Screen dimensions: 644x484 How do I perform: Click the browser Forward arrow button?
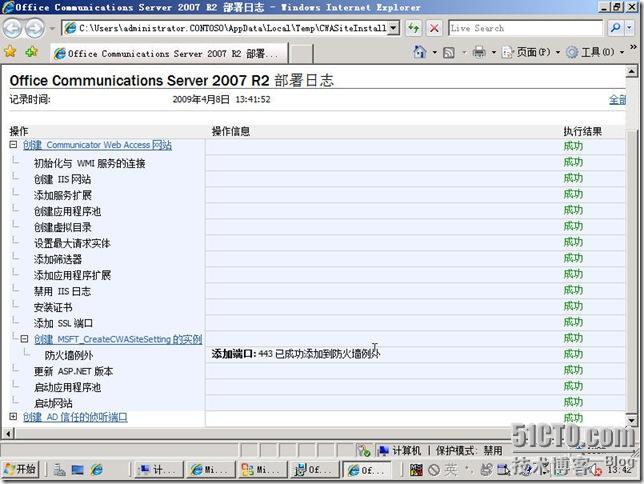click(34, 28)
